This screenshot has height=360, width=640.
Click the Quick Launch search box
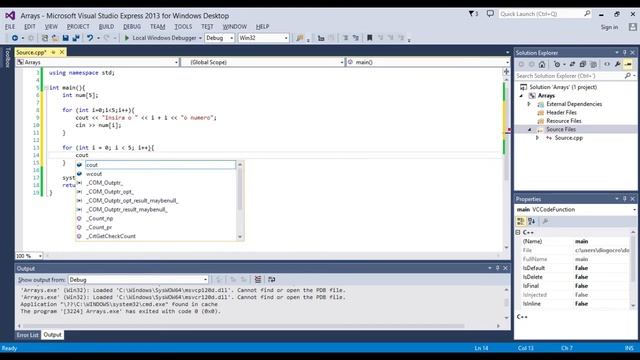click(545, 14)
